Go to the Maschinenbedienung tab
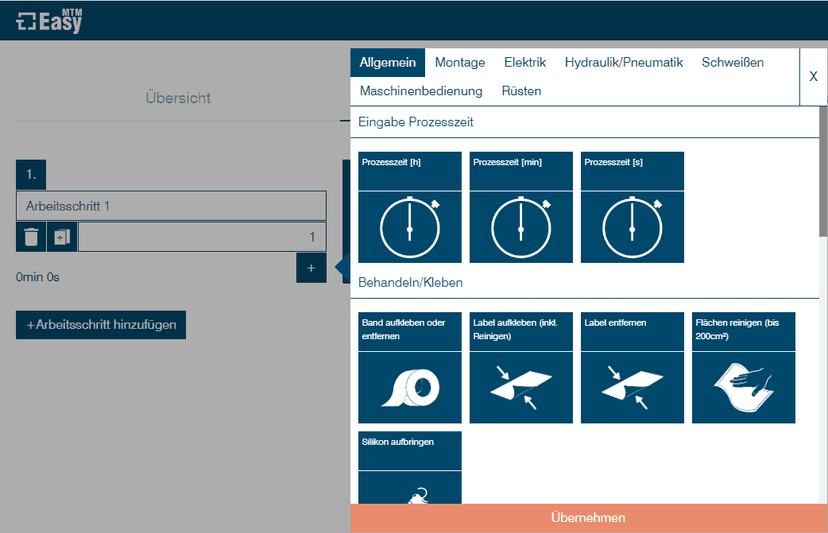The image size is (828, 533). (421, 91)
